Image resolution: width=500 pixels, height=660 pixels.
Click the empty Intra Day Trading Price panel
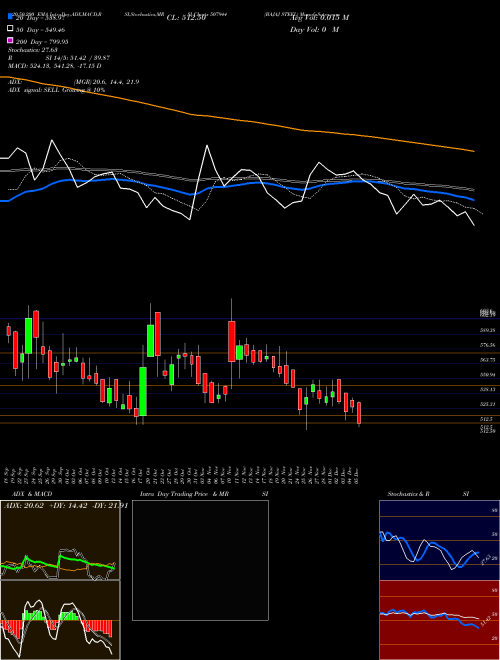pos(200,560)
